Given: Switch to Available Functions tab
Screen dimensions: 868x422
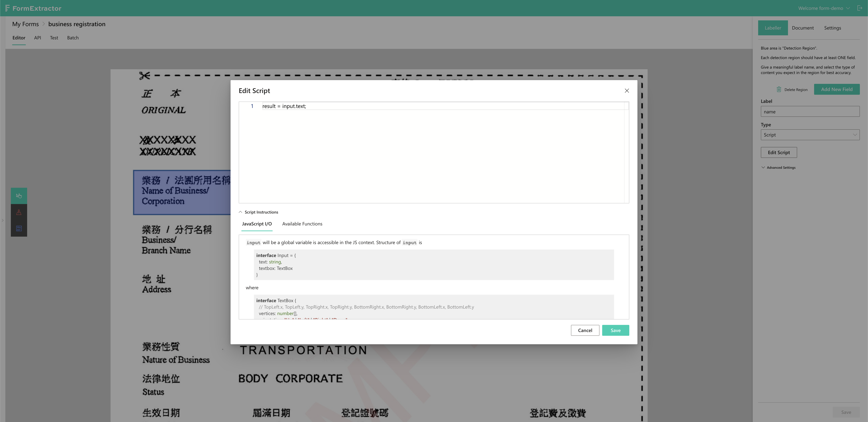Looking at the screenshot, I should point(302,224).
